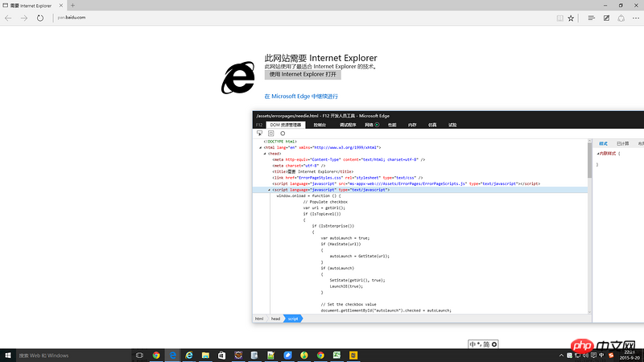The image size is (644, 362).
Task: Make a Web Note with the pen icon
Action: click(x=606, y=18)
